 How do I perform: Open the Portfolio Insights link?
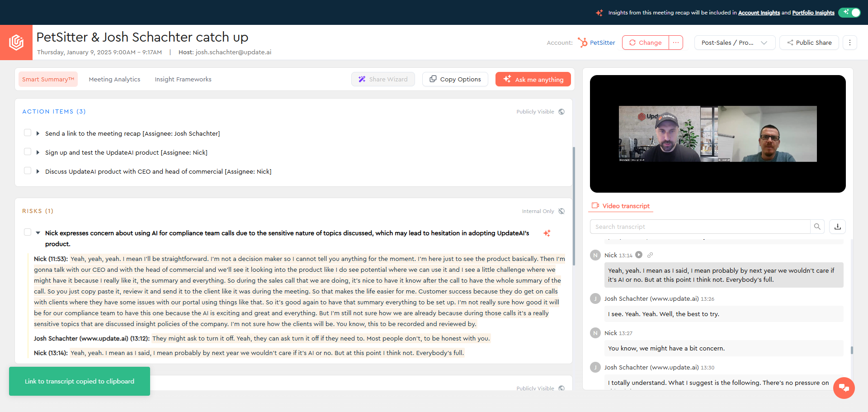point(813,13)
